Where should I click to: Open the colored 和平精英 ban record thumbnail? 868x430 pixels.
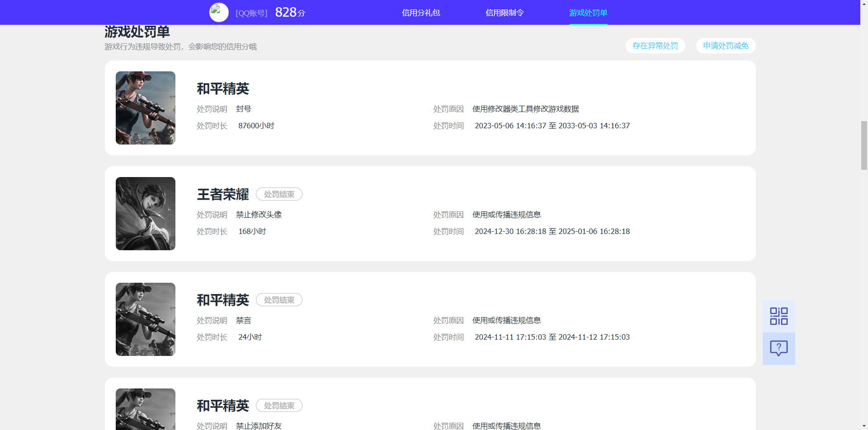[x=146, y=108]
